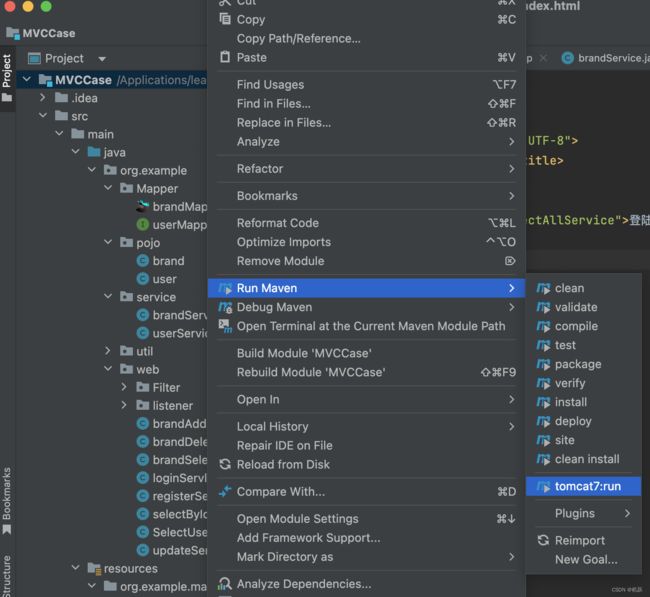Expand the Filter package

coord(124,387)
